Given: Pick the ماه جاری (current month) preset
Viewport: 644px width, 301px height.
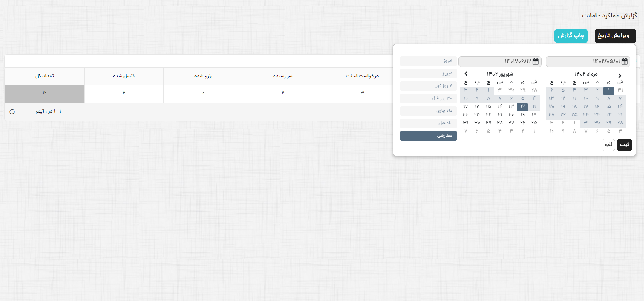Looking at the screenshot, I should 429,111.
